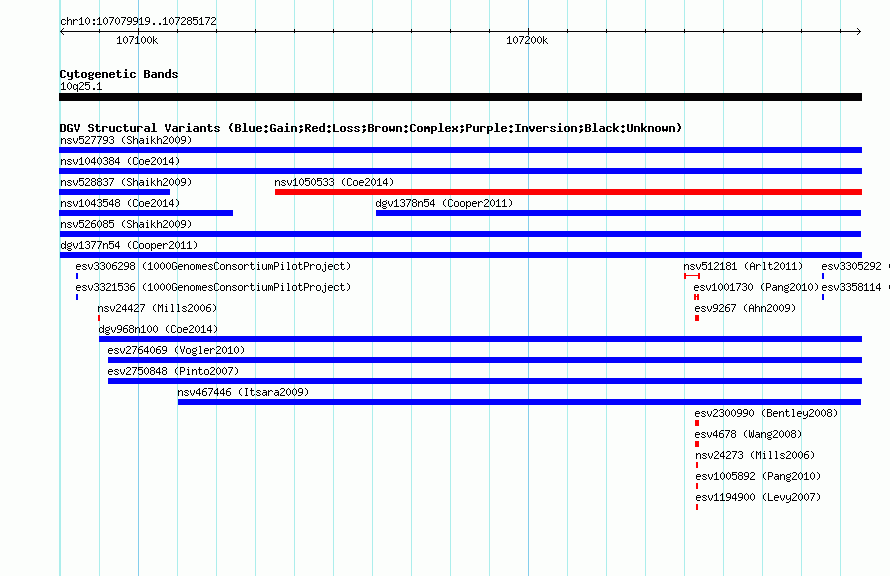This screenshot has height=576, width=890.
Task: Click the esv2750848 (Pinto2007) label
Action: tap(173, 371)
